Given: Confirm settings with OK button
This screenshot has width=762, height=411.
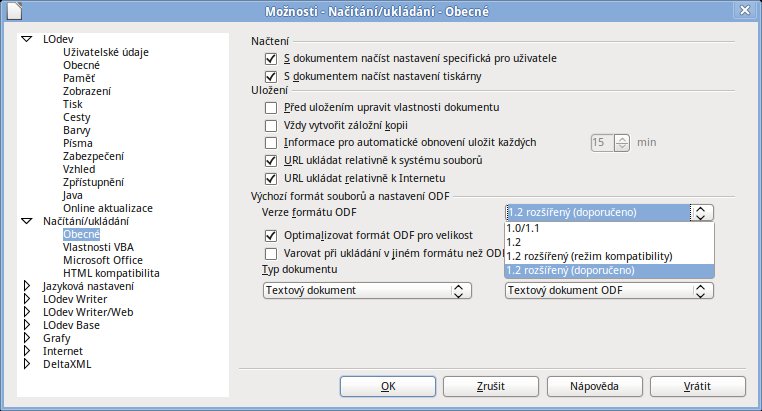Looking at the screenshot, I should 388,386.
